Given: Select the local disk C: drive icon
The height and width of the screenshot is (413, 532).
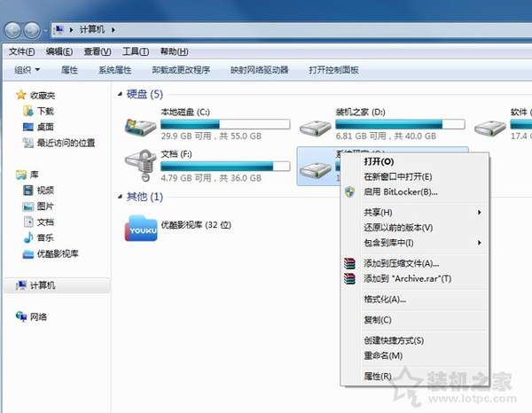Looking at the screenshot, I should click(140, 127).
